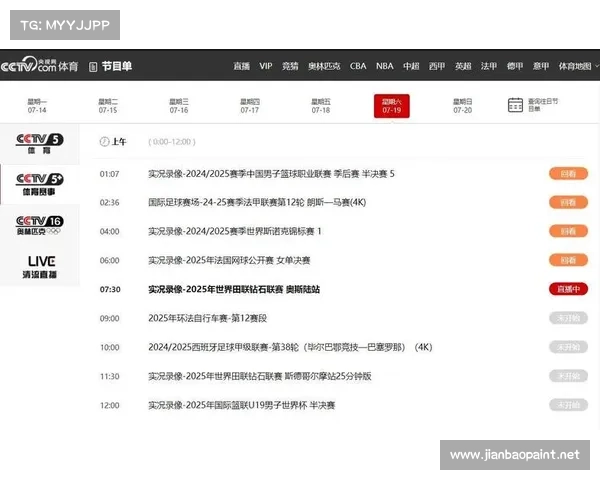Open the 钻石联赛 斯德哥尔摩站25分钟版 title
Screen dimensions: 600x480
coord(260,376)
